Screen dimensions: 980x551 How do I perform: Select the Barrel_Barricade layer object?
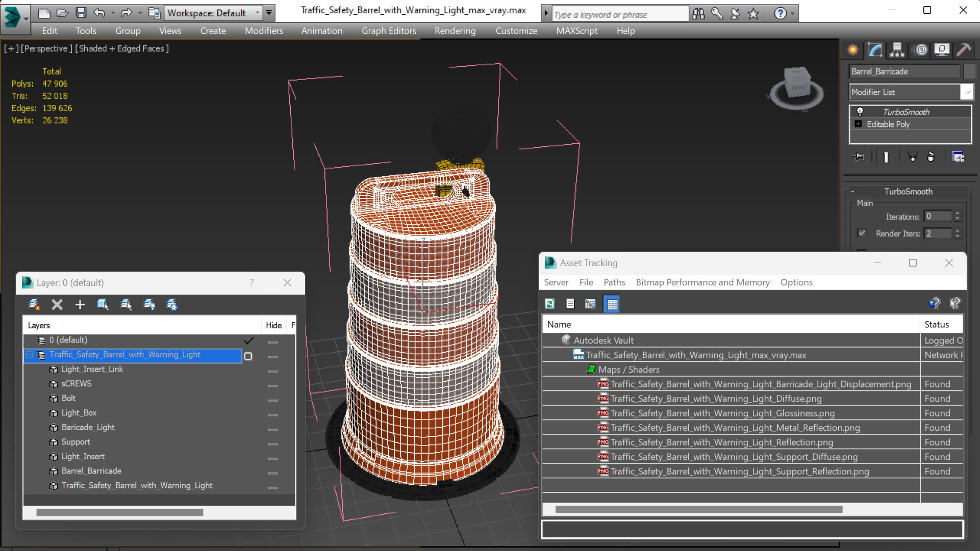tap(91, 471)
